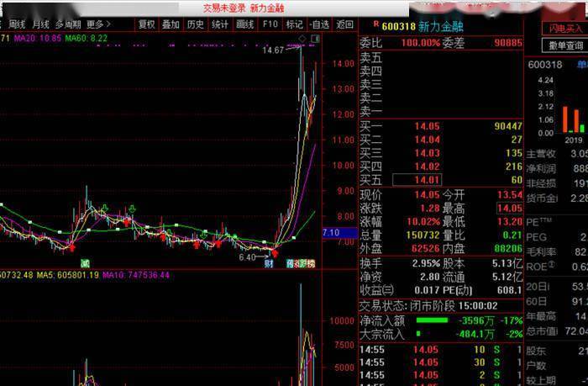This screenshot has width=588, height=386.
Task: Click the 卖一 ask row label
Action: tap(370, 112)
